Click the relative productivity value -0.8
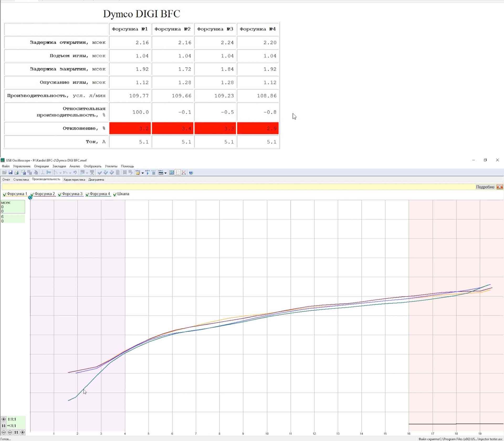This screenshot has height=441, width=504. pyautogui.click(x=270, y=112)
